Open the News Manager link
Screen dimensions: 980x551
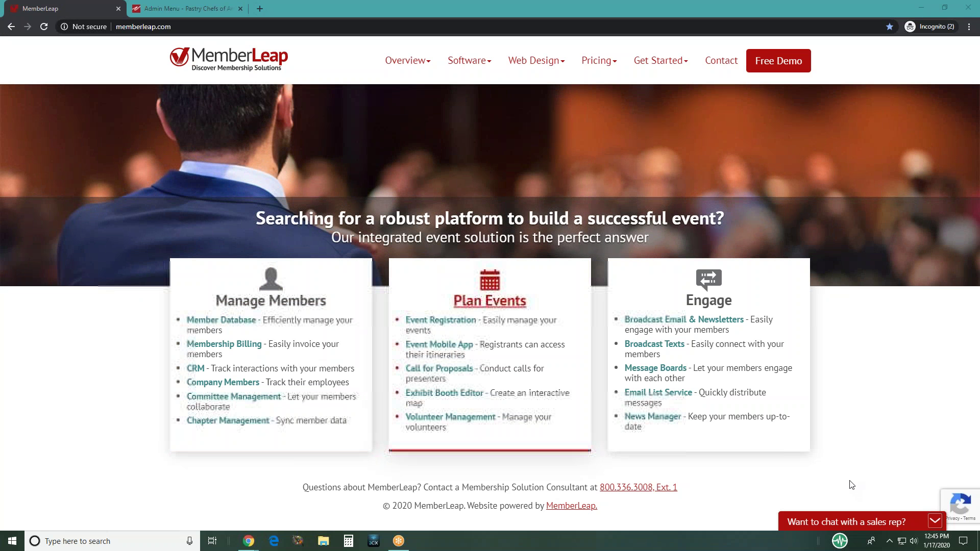pyautogui.click(x=652, y=416)
